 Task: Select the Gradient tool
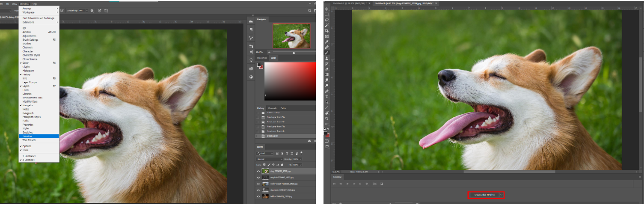pos(326,74)
